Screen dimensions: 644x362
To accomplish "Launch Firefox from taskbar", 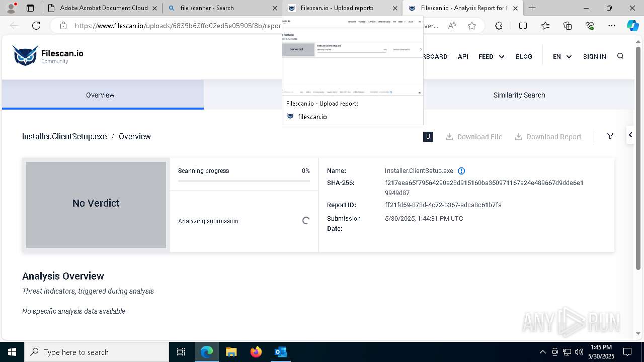I will tap(256, 352).
